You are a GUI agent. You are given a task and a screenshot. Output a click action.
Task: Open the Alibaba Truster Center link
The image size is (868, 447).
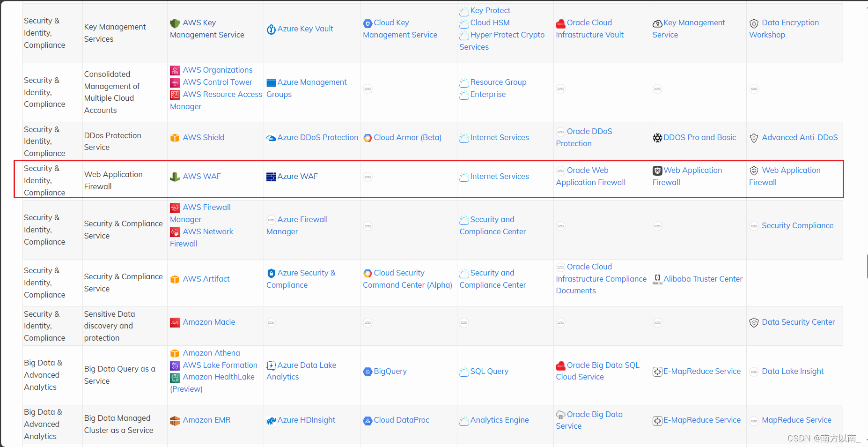pos(703,279)
